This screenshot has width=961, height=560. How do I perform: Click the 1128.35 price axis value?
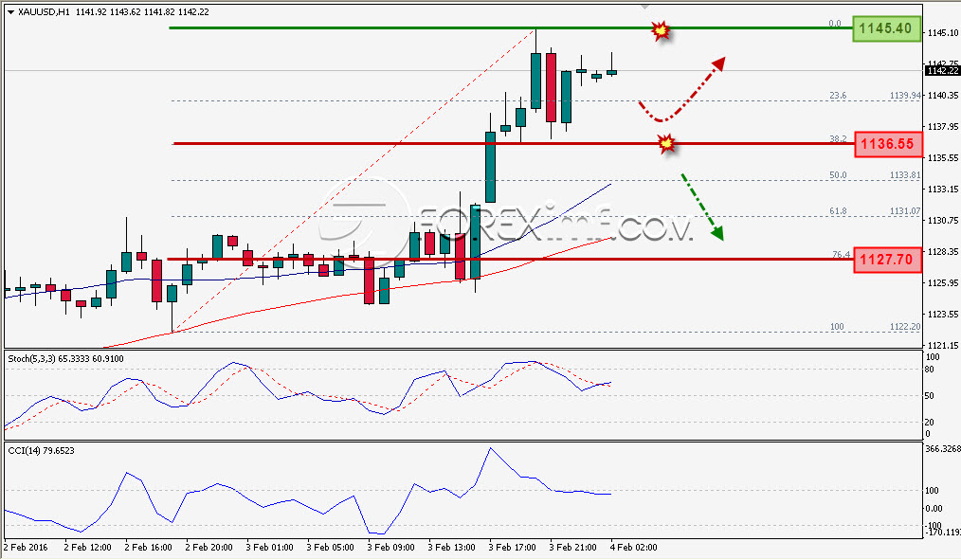coord(943,252)
